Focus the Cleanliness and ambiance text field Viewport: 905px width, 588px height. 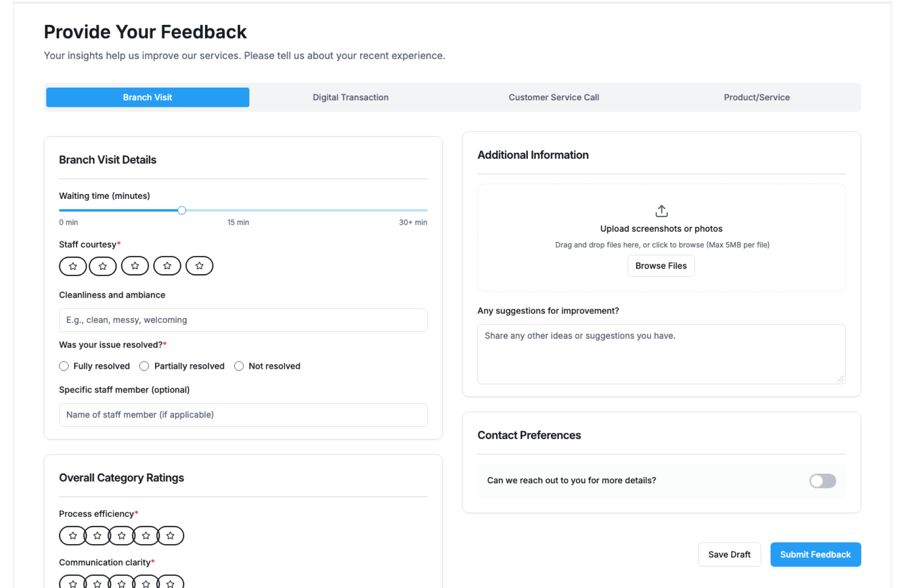(243, 320)
